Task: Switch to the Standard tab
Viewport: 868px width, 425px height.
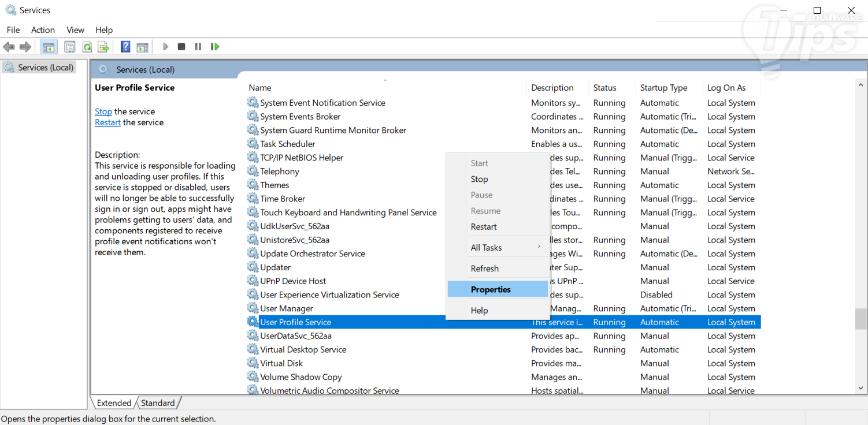Action: pyautogui.click(x=158, y=403)
